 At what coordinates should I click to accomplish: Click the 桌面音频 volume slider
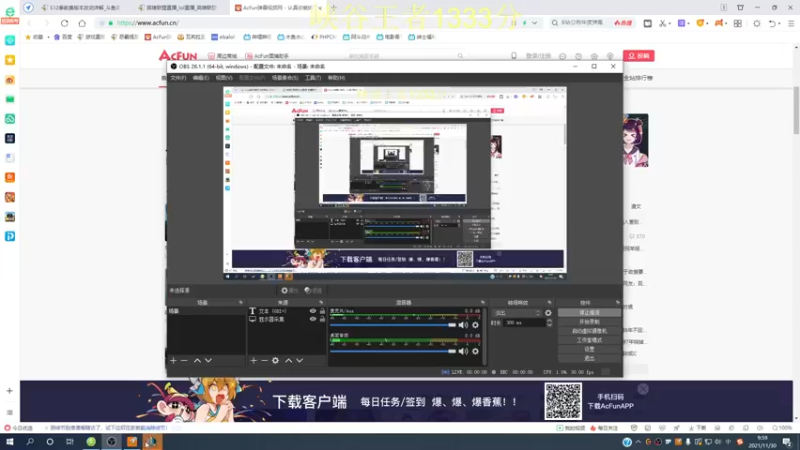[x=393, y=351]
